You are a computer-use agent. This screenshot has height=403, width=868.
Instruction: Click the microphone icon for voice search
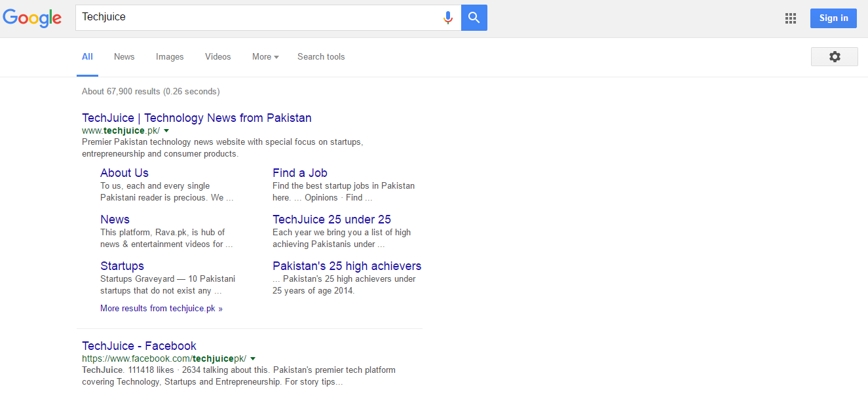pyautogui.click(x=448, y=17)
